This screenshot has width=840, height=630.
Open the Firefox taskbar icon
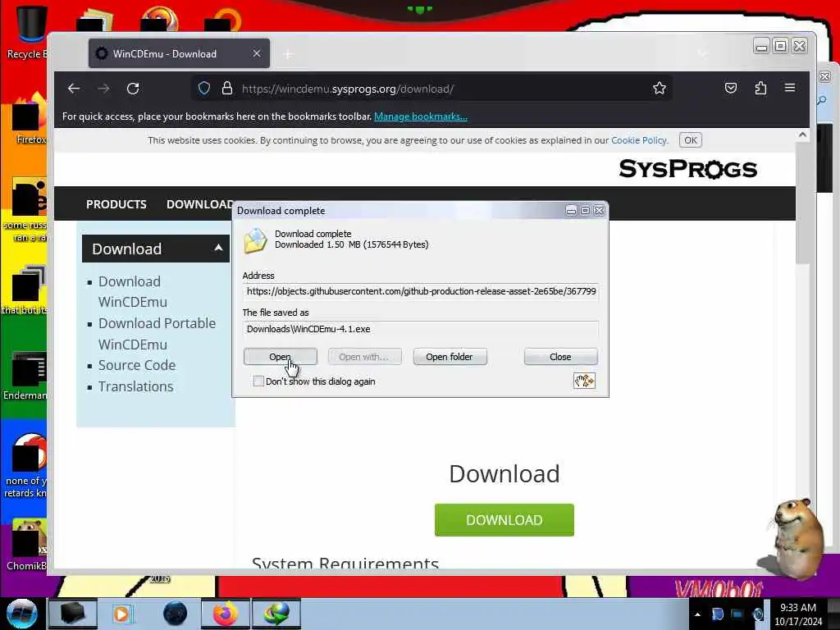225,614
